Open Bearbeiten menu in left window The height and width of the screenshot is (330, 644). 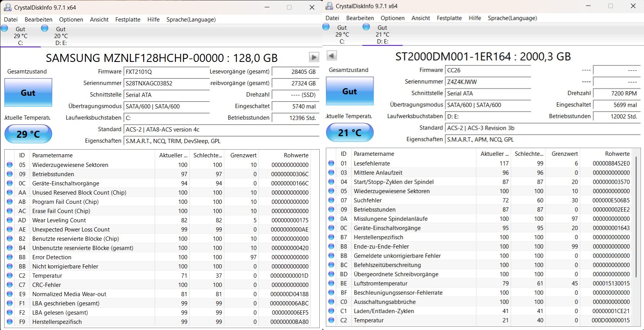pos(38,20)
